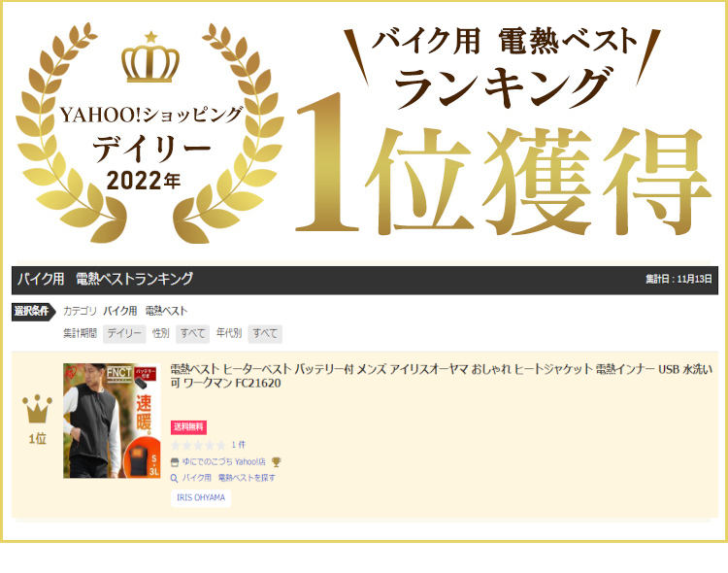Select the すべて filter next to 性別

click(x=193, y=334)
